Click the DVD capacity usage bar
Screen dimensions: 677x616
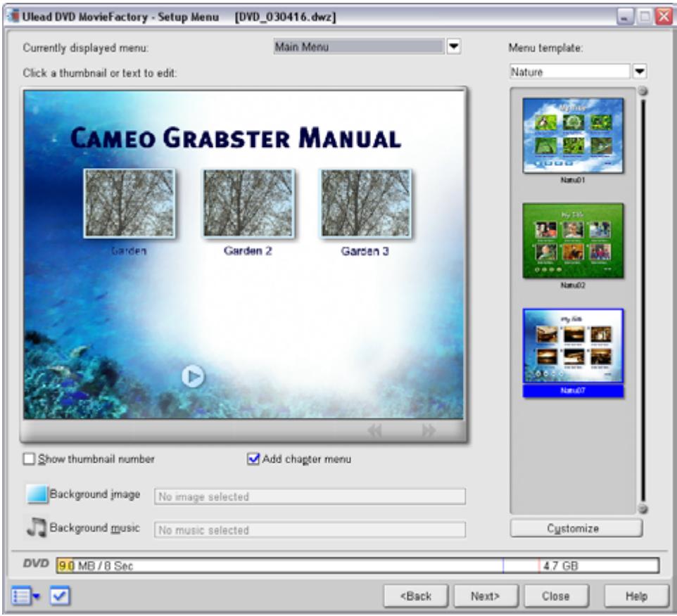click(358, 565)
